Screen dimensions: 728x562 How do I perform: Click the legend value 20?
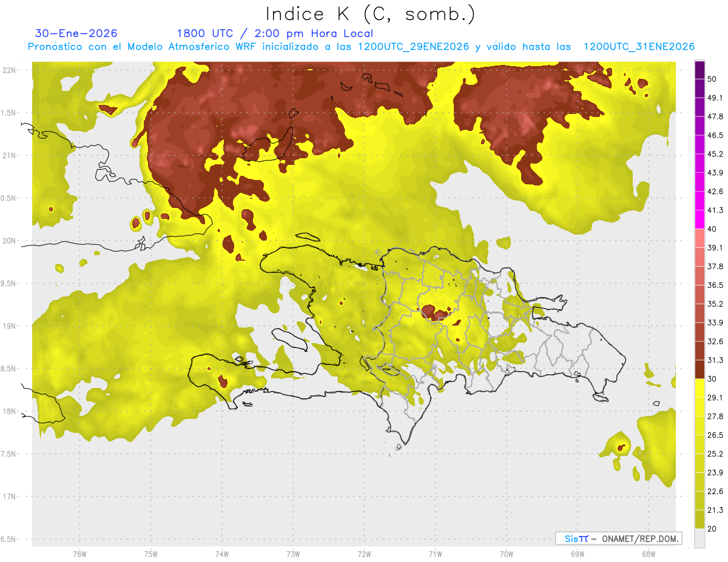point(713,529)
